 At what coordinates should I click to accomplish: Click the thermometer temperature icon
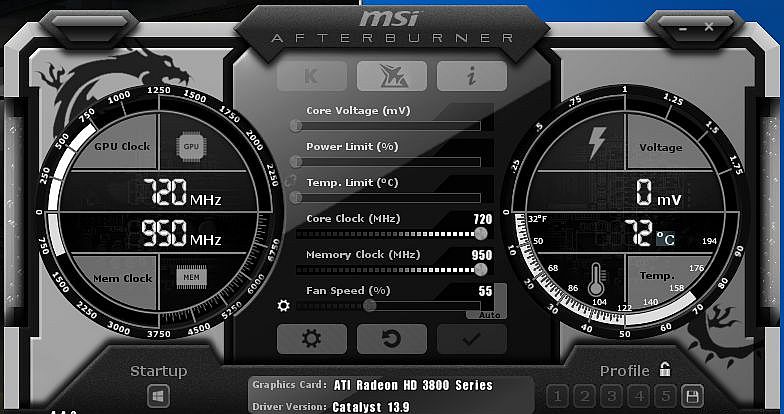[596, 279]
